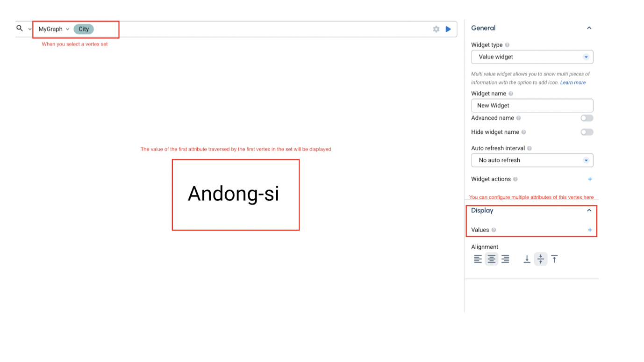Select vertical middle alignment
Screen dimensions: 644x362
[541, 259]
